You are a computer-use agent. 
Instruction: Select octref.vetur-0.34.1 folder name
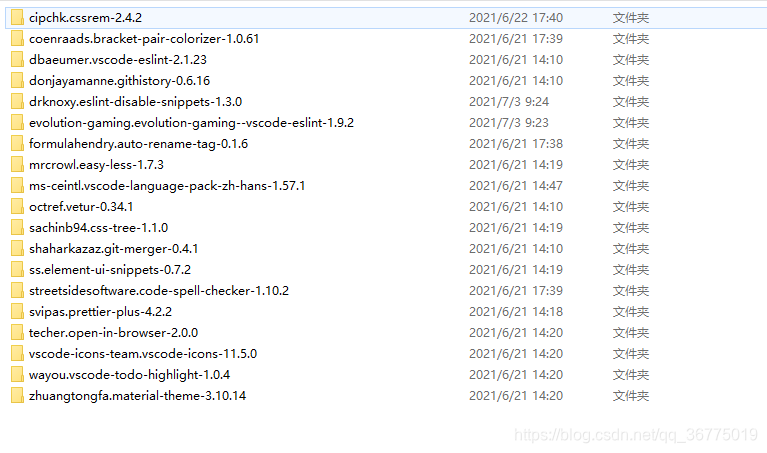pos(81,207)
